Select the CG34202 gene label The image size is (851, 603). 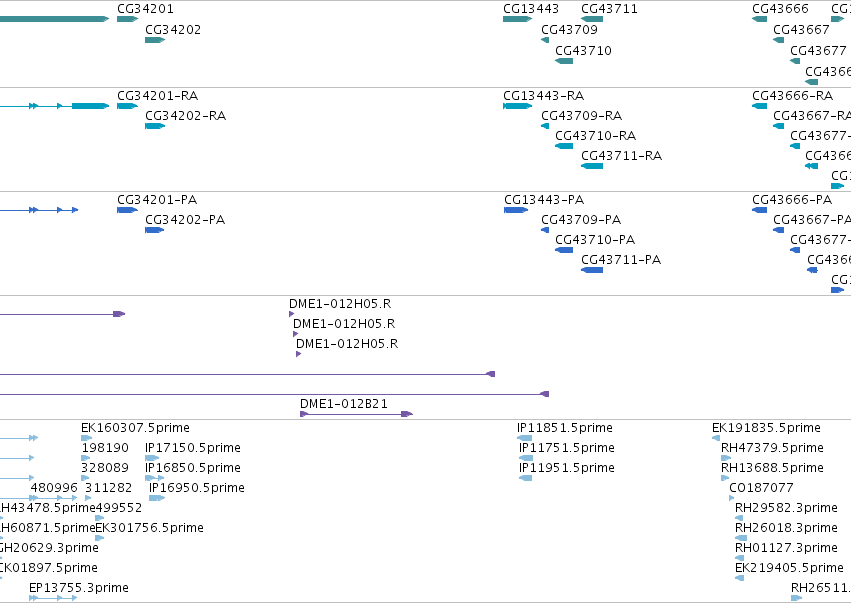pos(173,29)
